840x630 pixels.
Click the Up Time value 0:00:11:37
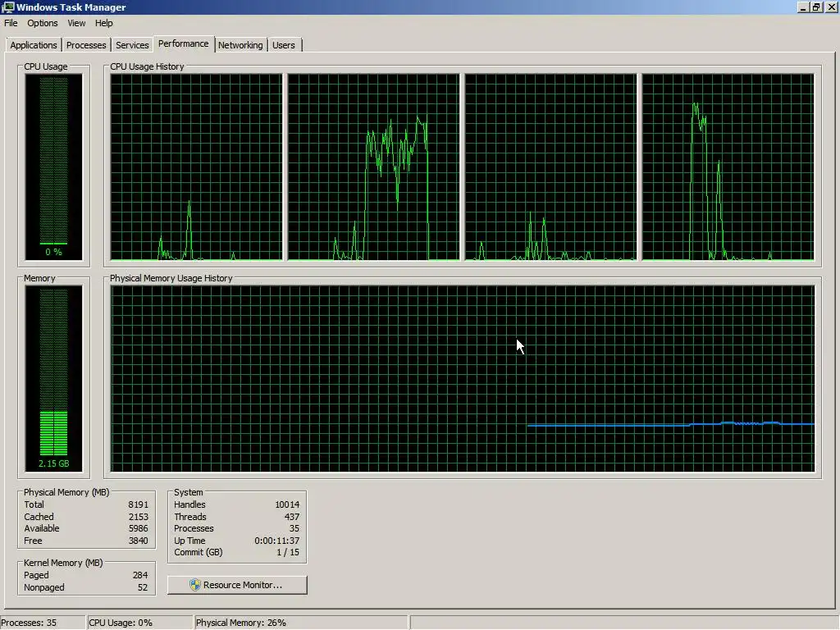pos(277,541)
